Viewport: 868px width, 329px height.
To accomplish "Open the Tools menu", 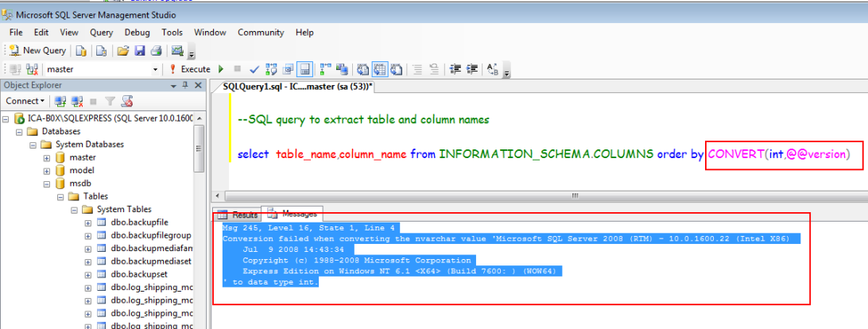I will point(172,32).
